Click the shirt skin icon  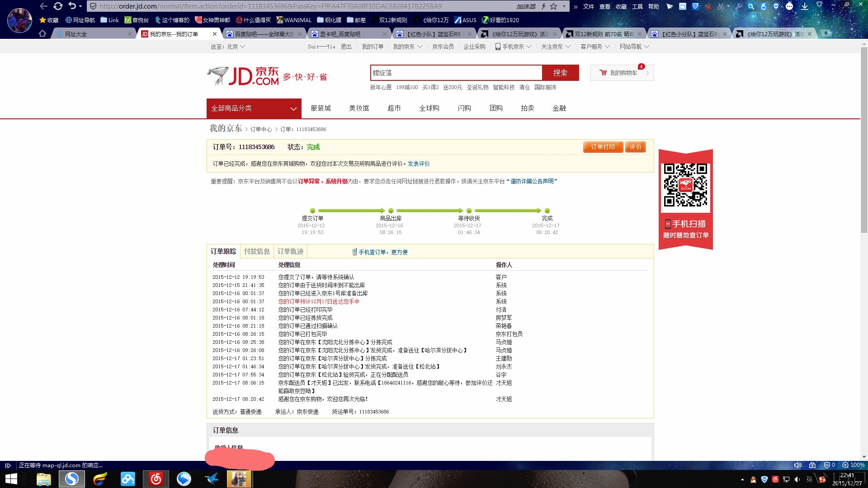(x=819, y=5)
